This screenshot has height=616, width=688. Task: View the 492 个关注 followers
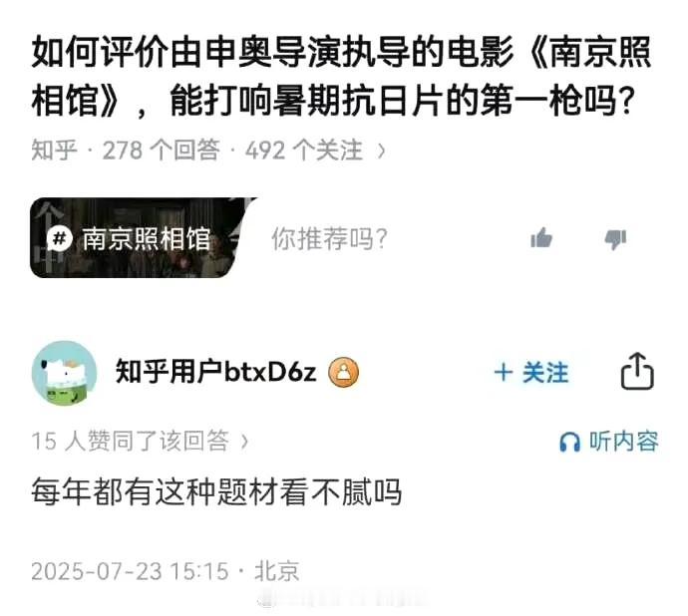coord(304,151)
